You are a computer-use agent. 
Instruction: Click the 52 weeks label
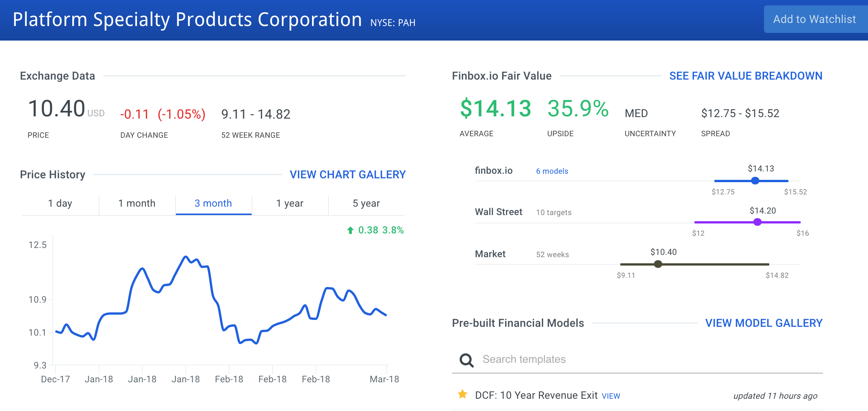pyautogui.click(x=552, y=254)
